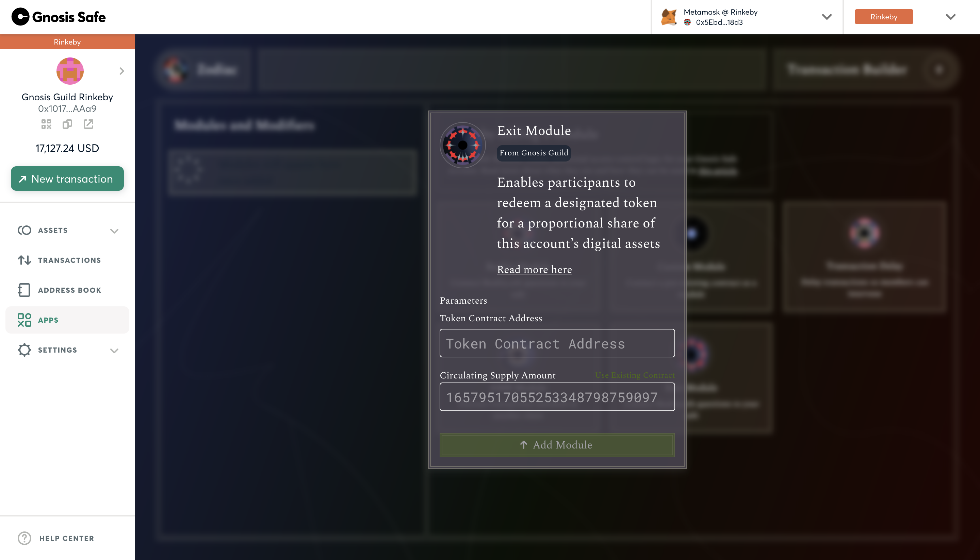Screen dimensions: 980x560
Task: Click the Settings sidebar icon
Action: tap(24, 350)
